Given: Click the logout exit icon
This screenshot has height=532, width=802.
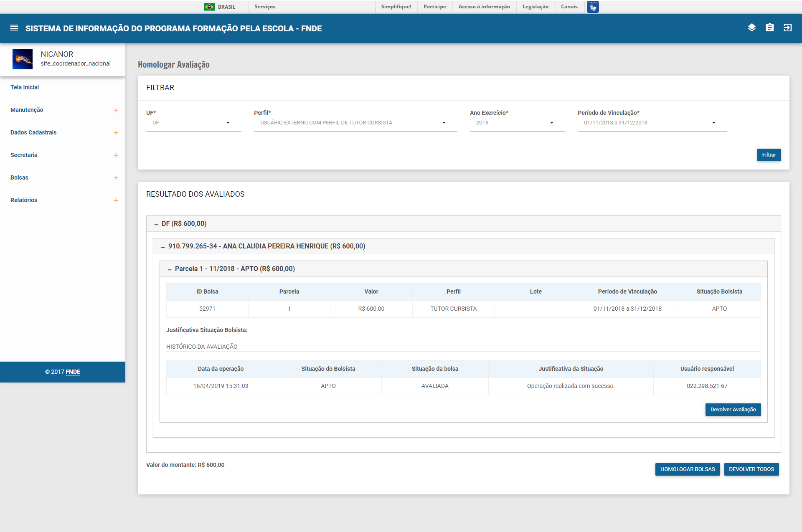Looking at the screenshot, I should (787, 28).
